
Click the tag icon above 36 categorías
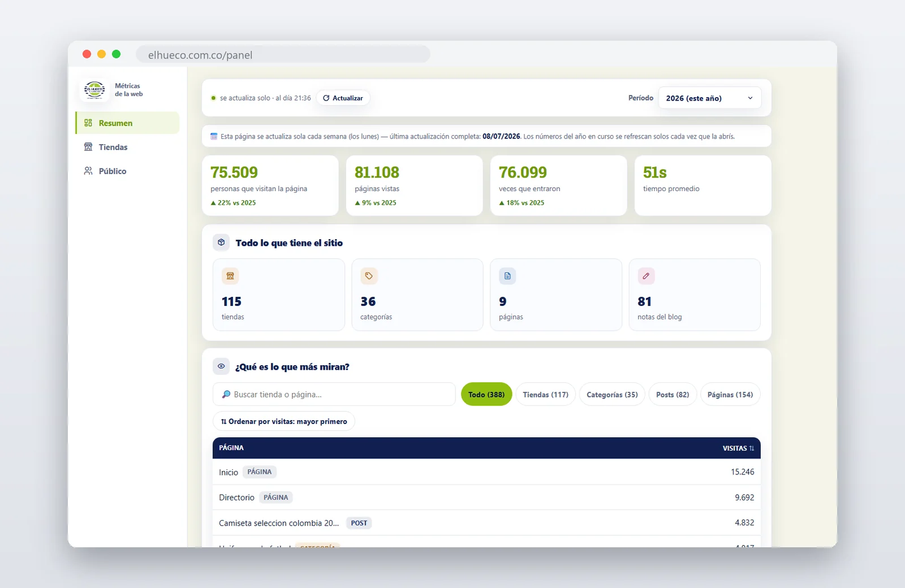coord(369,276)
